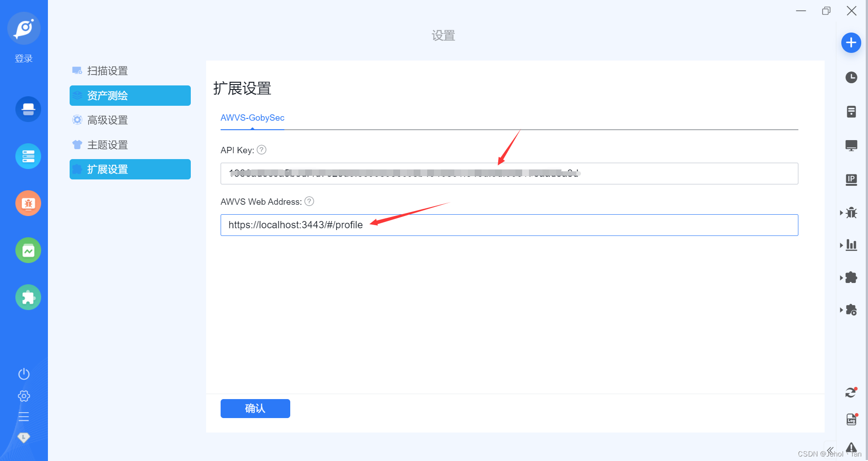Open the monitor icon on right toolbar
Screen dimensions: 868x461
click(x=851, y=146)
